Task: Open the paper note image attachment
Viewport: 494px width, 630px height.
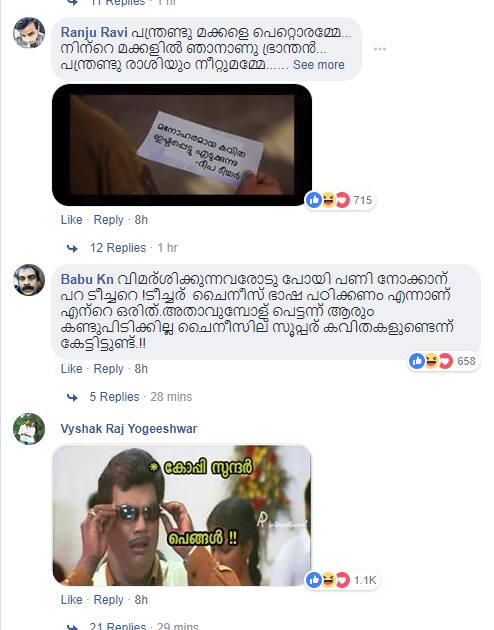Action: (x=182, y=145)
